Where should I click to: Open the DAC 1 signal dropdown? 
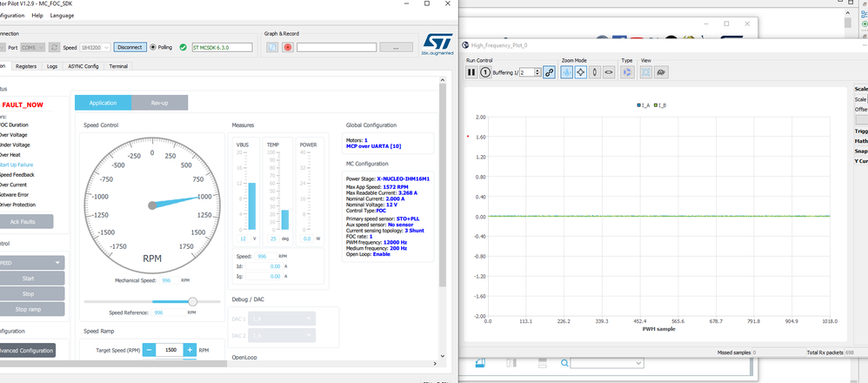[x=283, y=319]
